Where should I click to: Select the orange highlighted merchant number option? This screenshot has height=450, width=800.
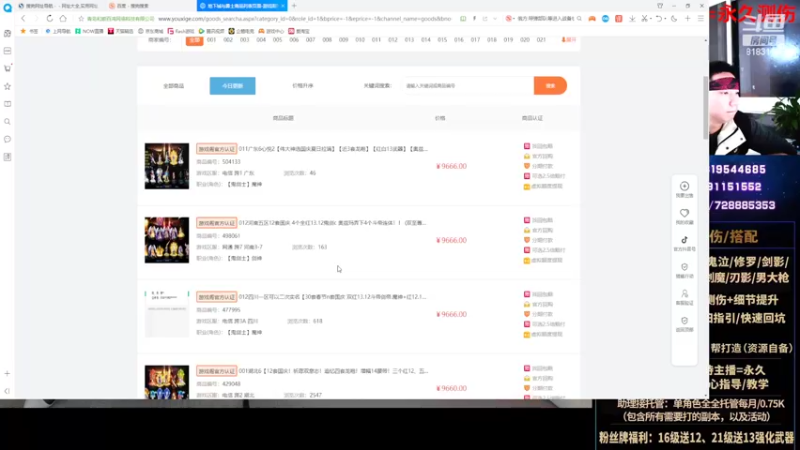(x=194, y=40)
